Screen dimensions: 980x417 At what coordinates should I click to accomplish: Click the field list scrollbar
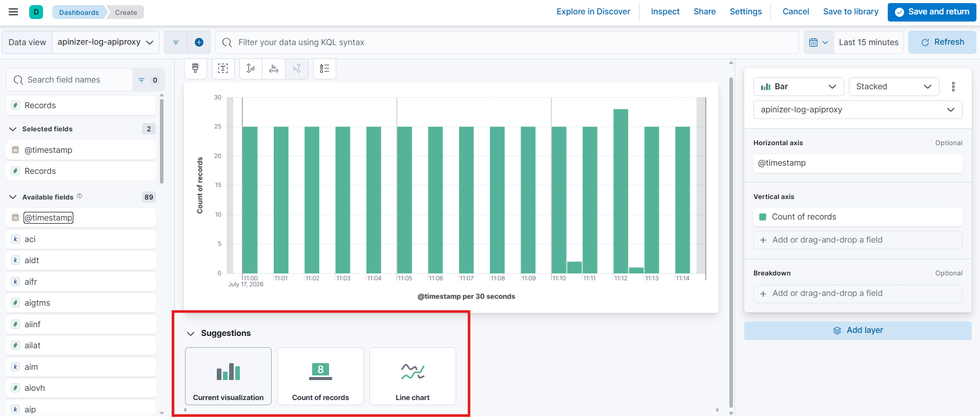[x=162, y=141]
